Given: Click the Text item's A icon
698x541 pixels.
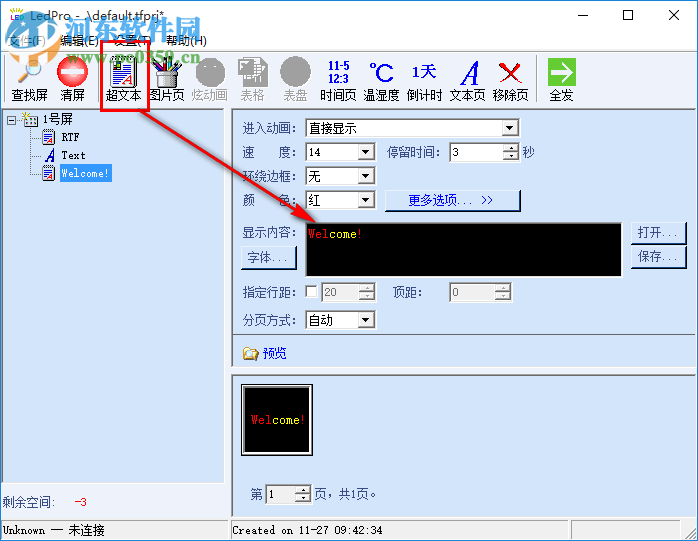Looking at the screenshot, I should pos(50,155).
